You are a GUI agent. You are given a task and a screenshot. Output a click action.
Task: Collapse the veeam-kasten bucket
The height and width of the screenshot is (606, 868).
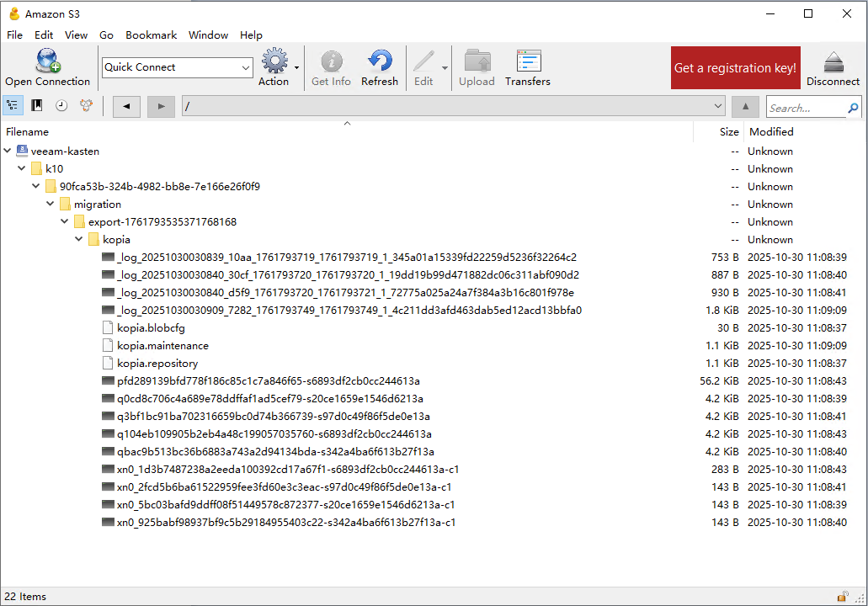coord(8,151)
